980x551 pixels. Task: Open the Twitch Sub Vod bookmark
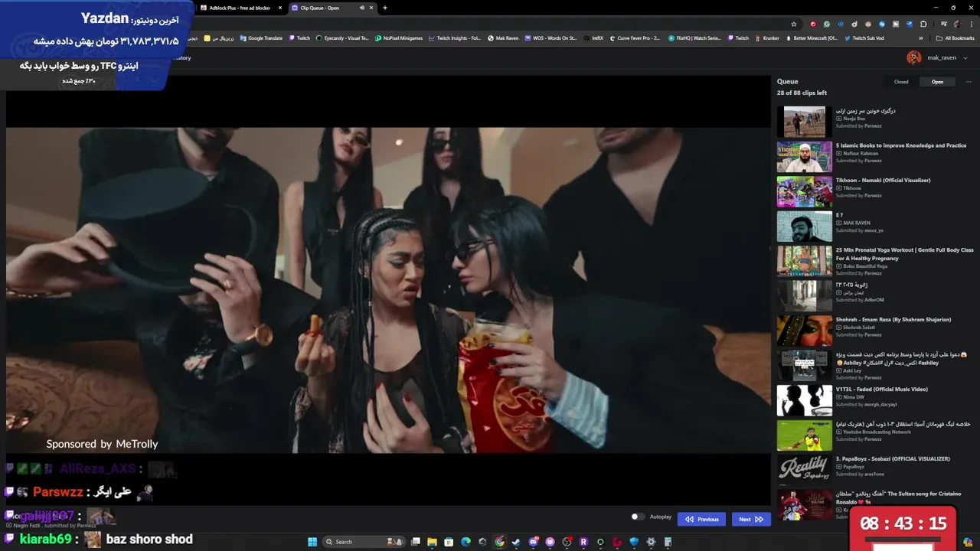pyautogui.click(x=864, y=38)
